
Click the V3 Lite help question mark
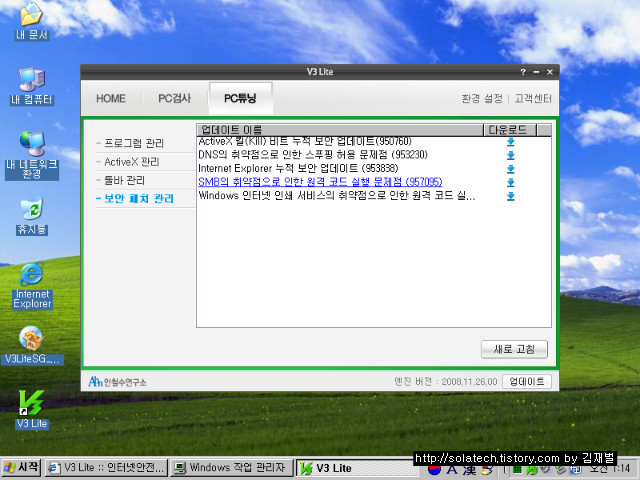523,72
